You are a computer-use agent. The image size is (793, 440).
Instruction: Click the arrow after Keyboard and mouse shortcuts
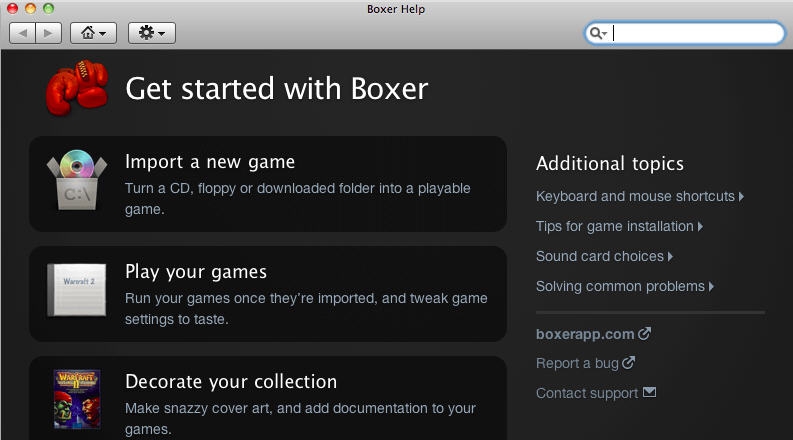click(x=741, y=197)
